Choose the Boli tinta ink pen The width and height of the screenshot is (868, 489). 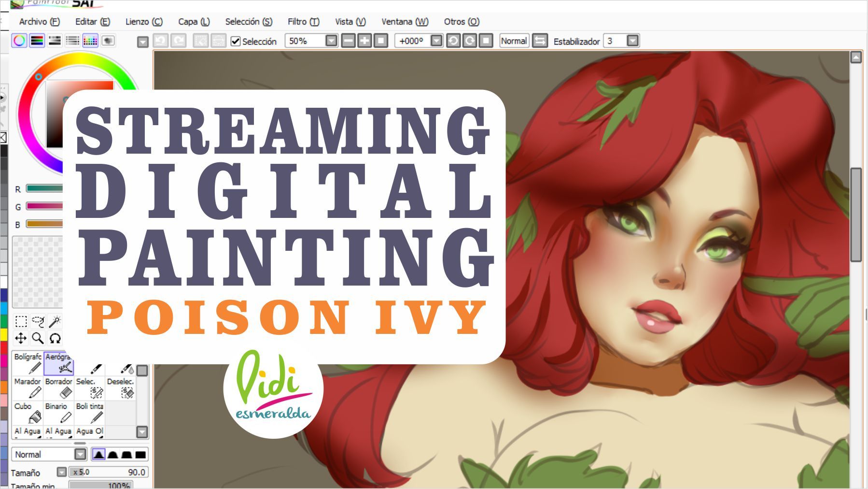pos(89,413)
